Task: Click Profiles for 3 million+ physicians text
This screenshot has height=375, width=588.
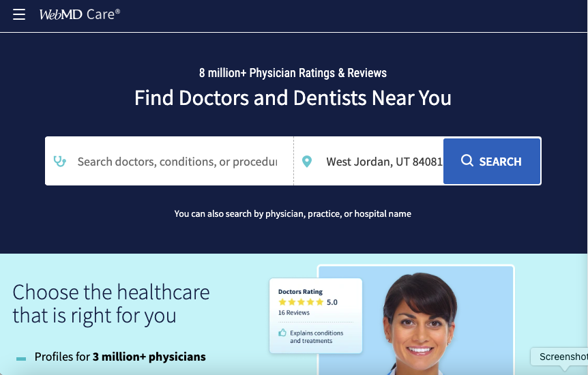Action: (x=120, y=357)
